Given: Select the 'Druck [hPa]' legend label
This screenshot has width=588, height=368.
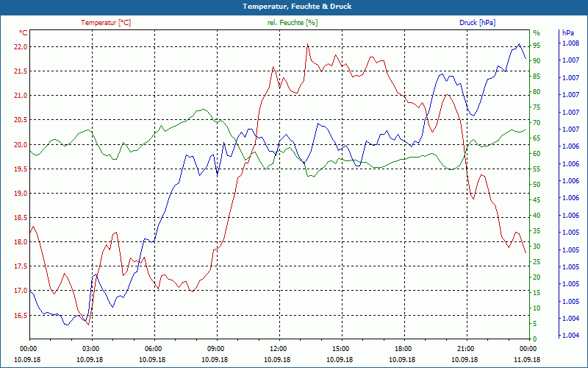Looking at the screenshot, I should point(477,23).
